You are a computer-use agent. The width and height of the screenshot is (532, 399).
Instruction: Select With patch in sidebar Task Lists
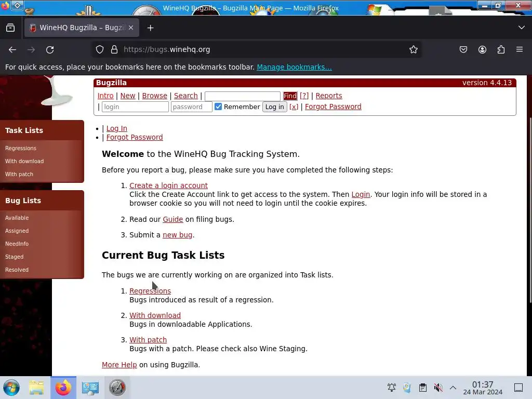point(19,174)
